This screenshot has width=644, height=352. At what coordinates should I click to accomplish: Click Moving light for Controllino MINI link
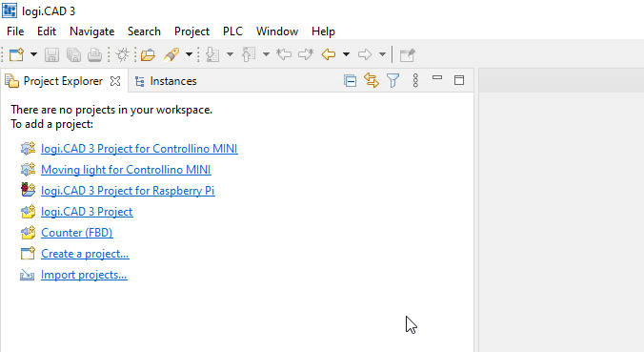(x=126, y=170)
